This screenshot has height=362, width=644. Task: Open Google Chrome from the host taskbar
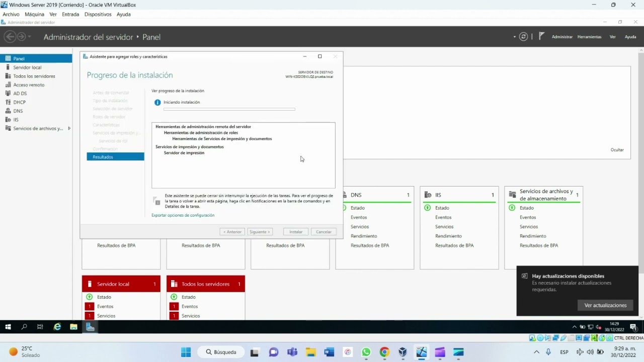click(384, 352)
